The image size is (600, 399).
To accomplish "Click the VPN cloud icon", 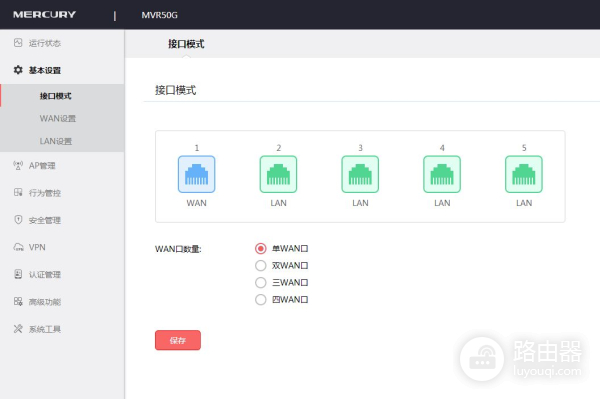I will (18, 247).
